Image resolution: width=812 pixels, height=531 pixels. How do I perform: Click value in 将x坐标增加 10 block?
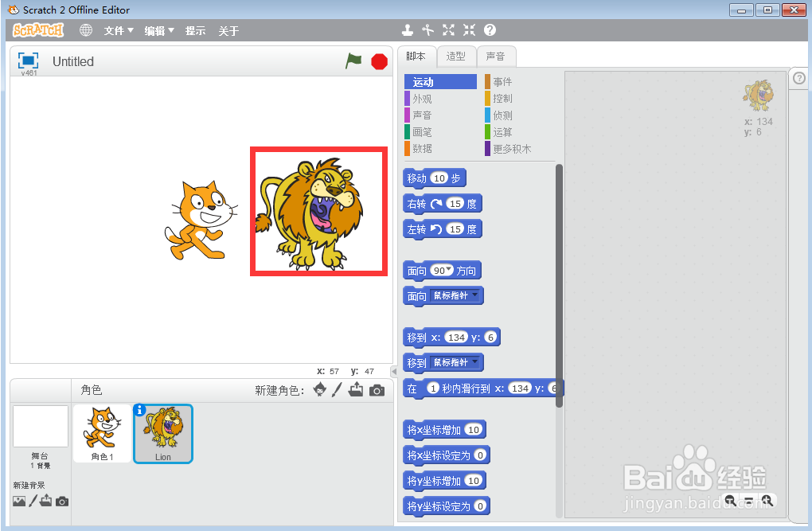pos(474,429)
